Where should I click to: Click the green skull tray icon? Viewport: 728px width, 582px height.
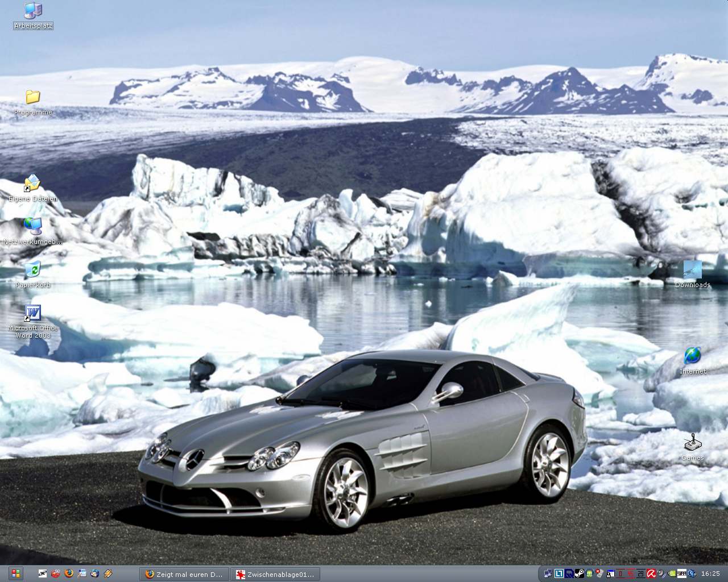click(x=589, y=573)
